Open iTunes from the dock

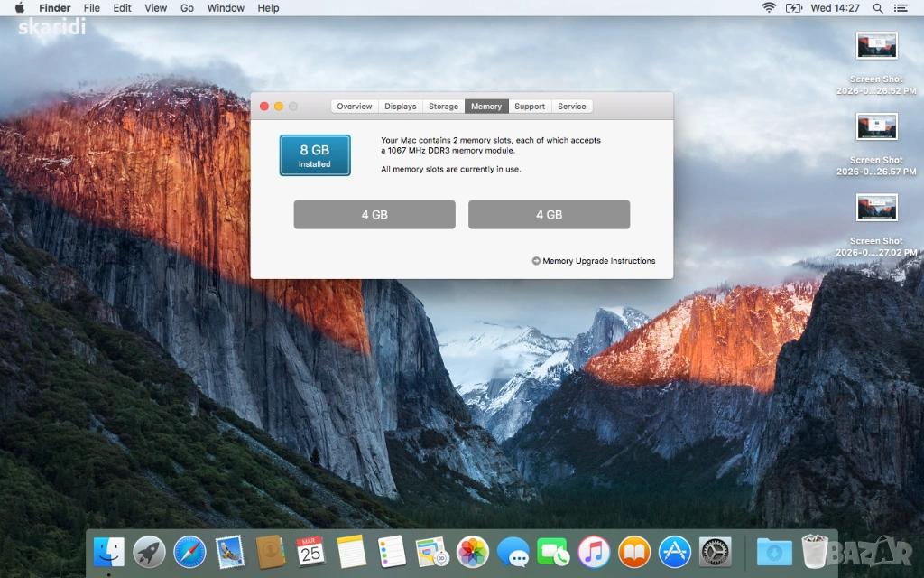pos(594,551)
